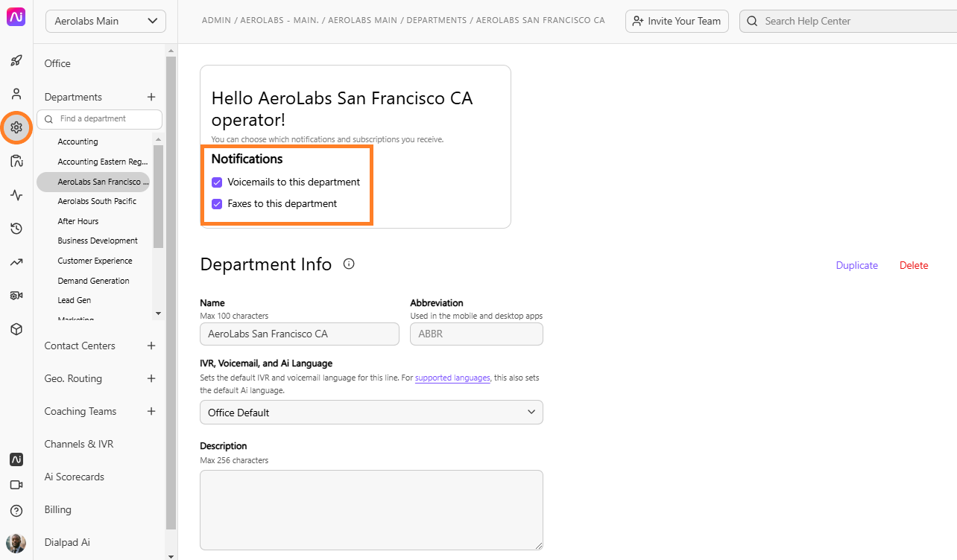Click the settings sidebar scroll-down arrow
The width and height of the screenshot is (957, 560).
point(171,556)
